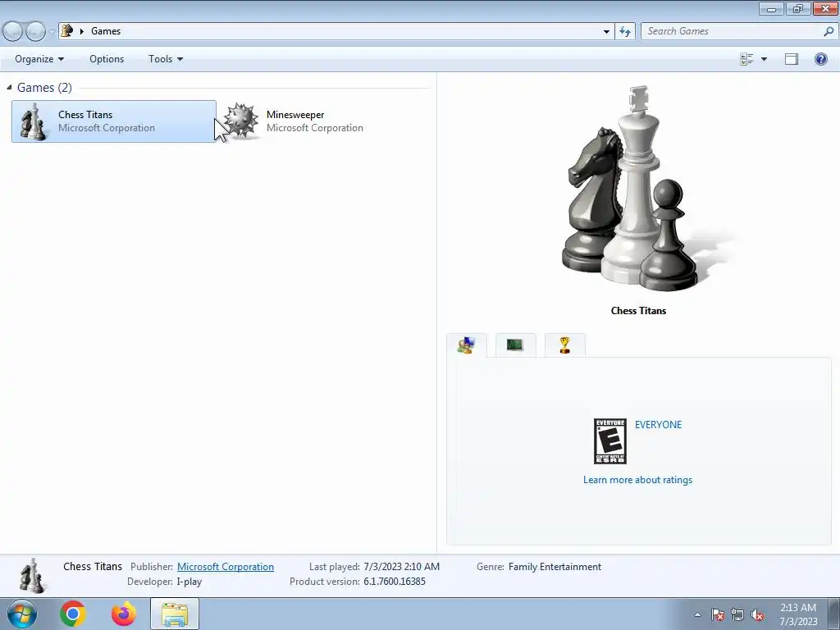Screen dimensions: 840x630
Task: Restore down the Games window
Action: coord(798,8)
